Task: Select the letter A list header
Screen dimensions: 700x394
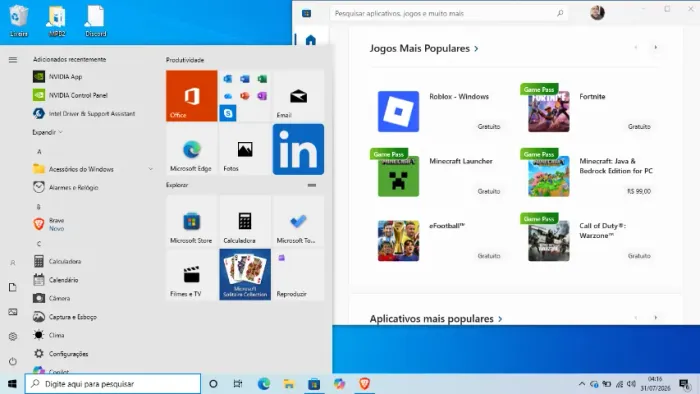Action: click(x=39, y=152)
